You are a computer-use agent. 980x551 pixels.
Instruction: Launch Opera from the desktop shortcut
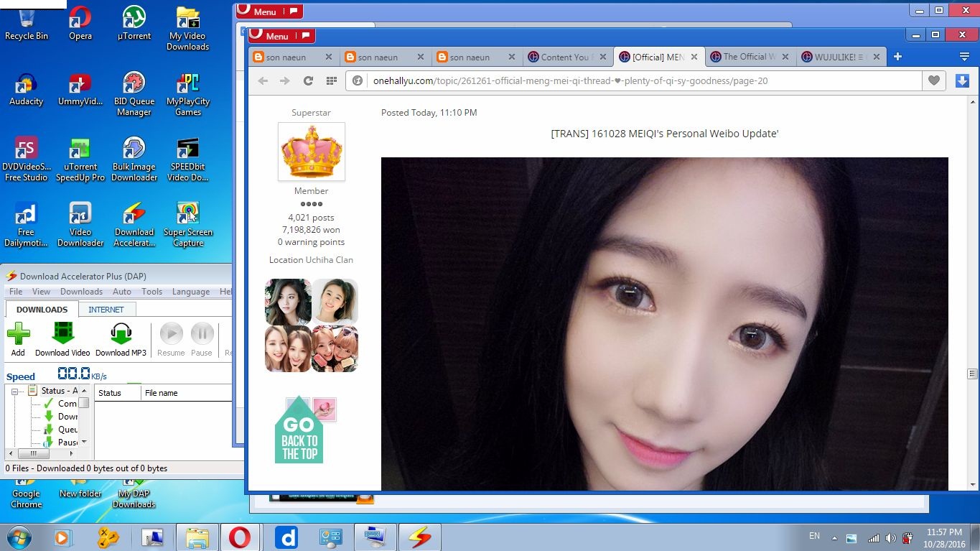[80, 23]
